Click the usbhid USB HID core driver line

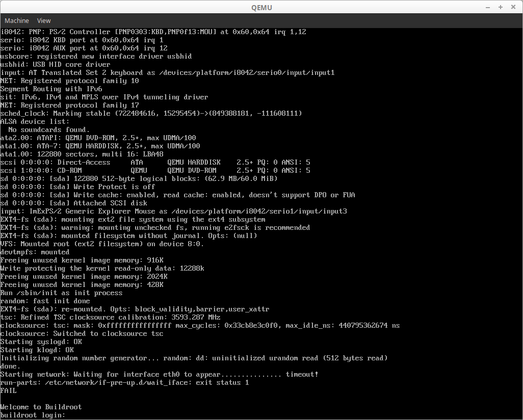56,64
